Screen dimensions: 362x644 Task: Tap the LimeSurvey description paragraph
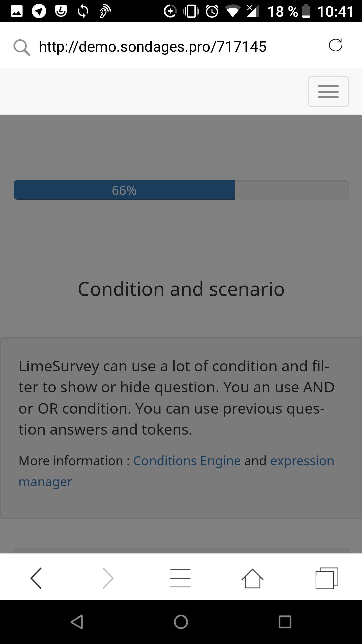click(x=176, y=398)
